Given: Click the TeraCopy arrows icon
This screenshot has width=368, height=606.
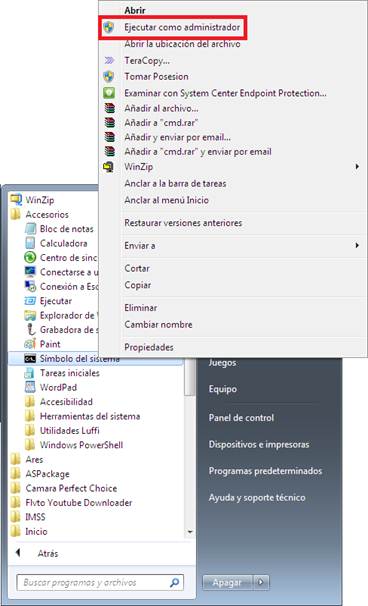Looking at the screenshot, I should tap(109, 60).
